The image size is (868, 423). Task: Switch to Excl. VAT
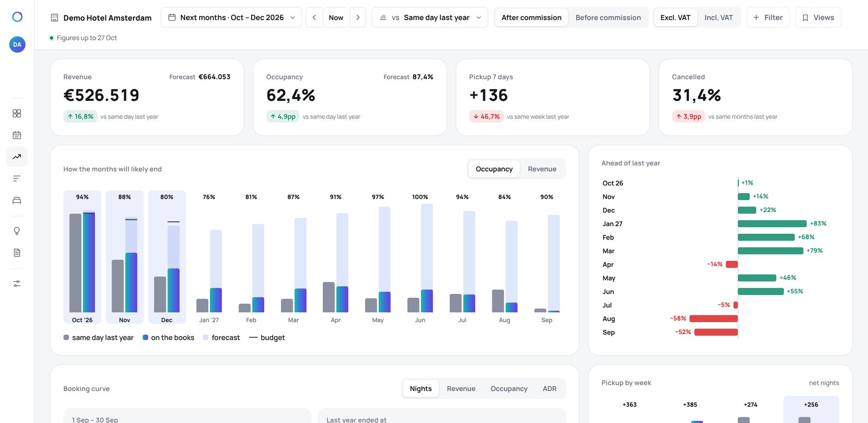point(675,17)
